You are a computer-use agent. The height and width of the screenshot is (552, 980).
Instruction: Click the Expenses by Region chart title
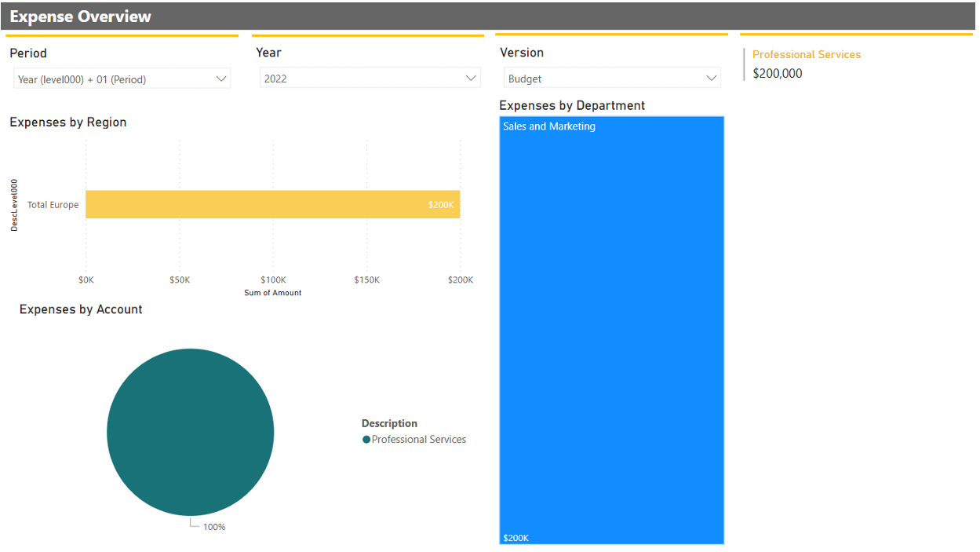pyautogui.click(x=68, y=122)
